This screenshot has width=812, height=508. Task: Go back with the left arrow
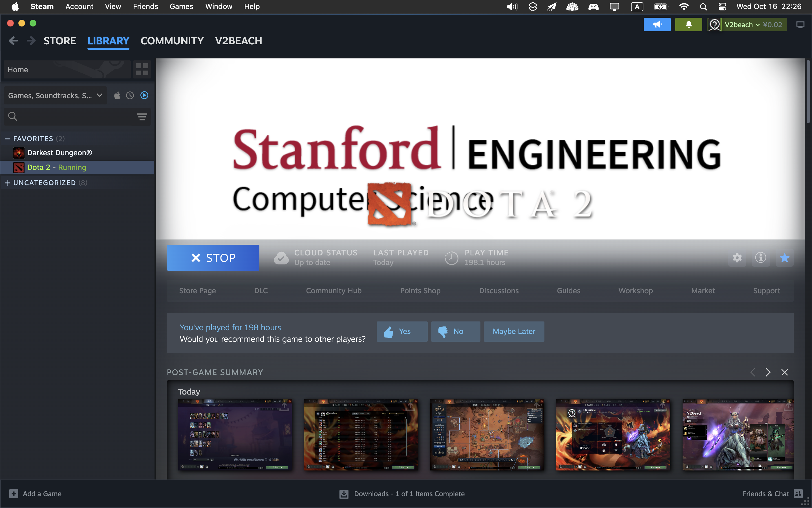pos(14,41)
